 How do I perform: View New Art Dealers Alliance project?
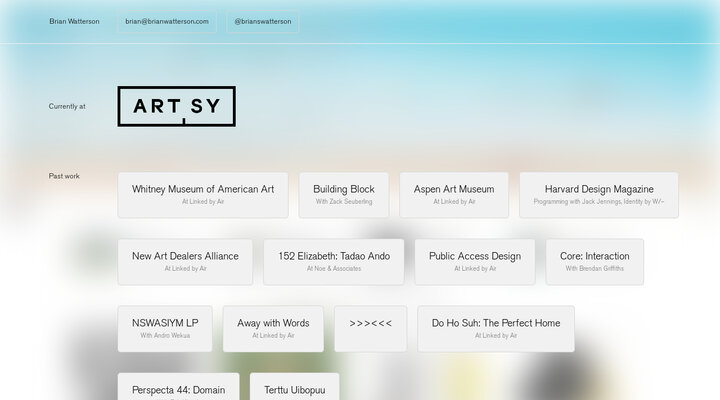click(185, 261)
